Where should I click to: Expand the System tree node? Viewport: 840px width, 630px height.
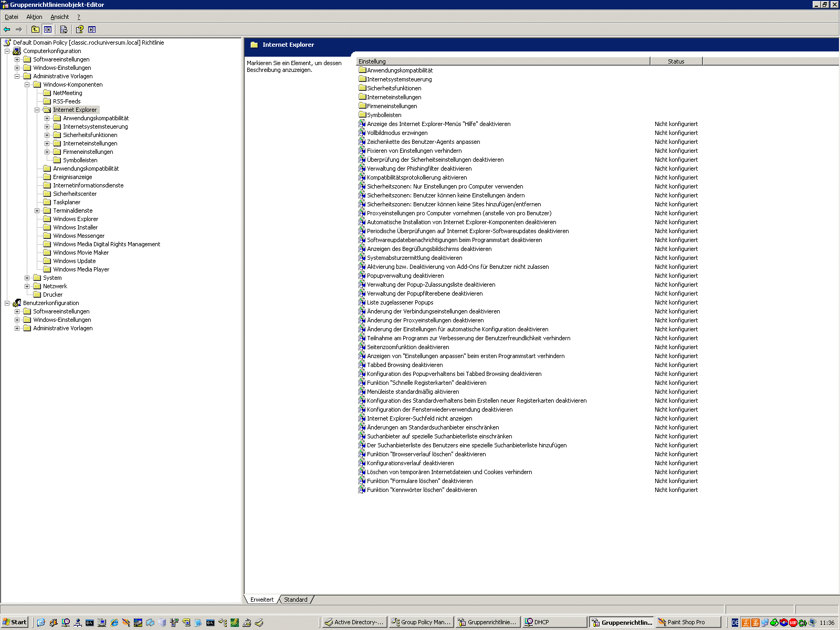tap(27, 278)
